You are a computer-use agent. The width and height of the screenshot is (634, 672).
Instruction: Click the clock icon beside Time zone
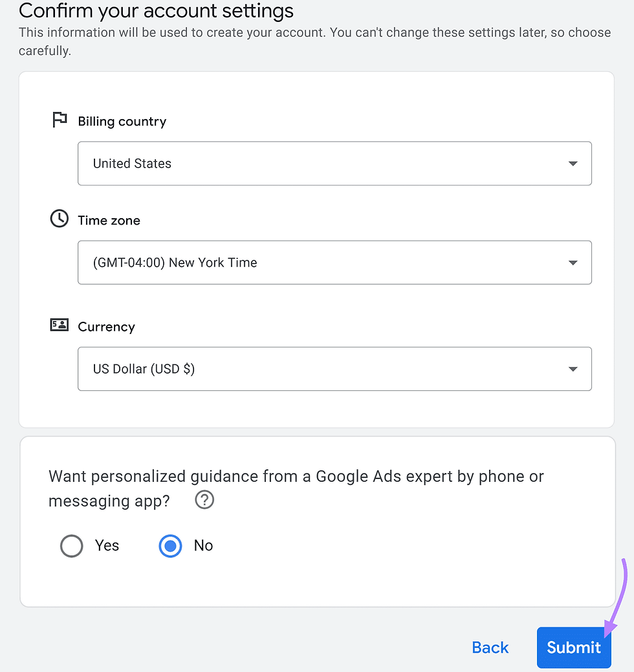pos(59,218)
